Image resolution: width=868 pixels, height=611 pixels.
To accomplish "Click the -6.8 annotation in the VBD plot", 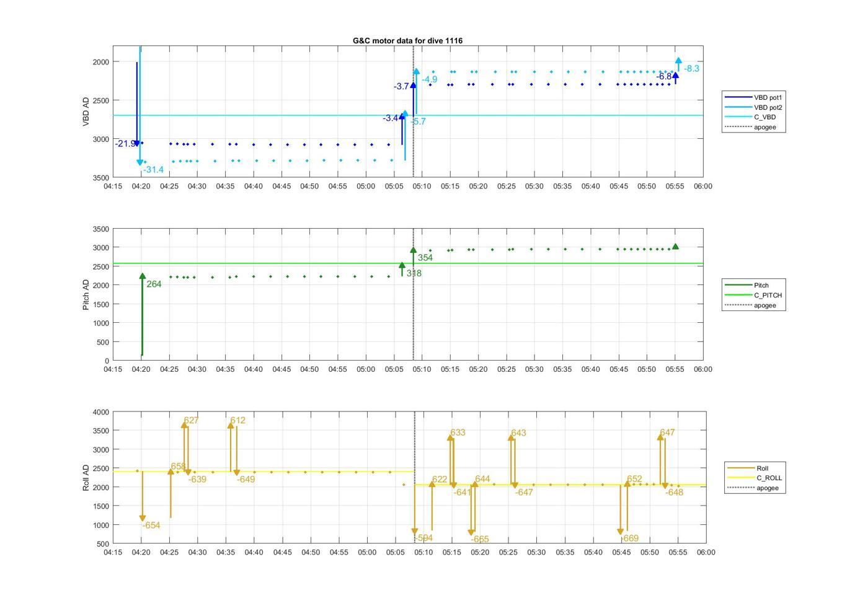I will pyautogui.click(x=664, y=76).
